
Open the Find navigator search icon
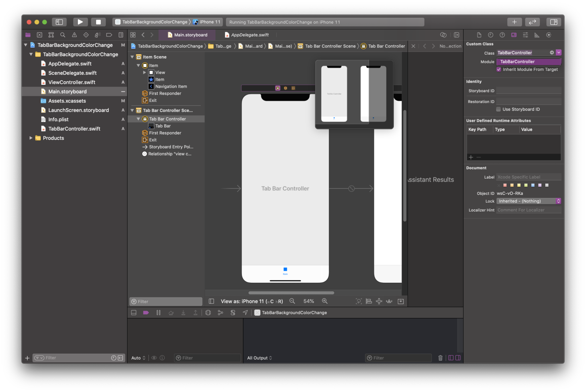[x=63, y=35]
